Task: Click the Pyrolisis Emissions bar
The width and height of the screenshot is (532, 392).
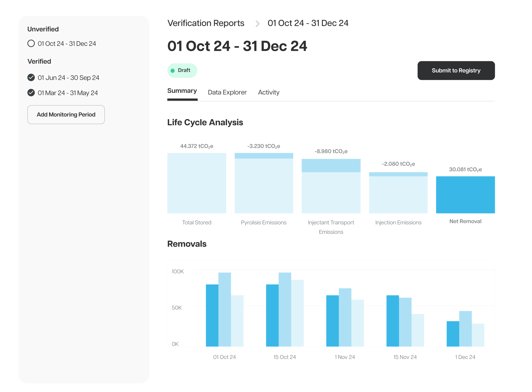Action: click(x=264, y=183)
